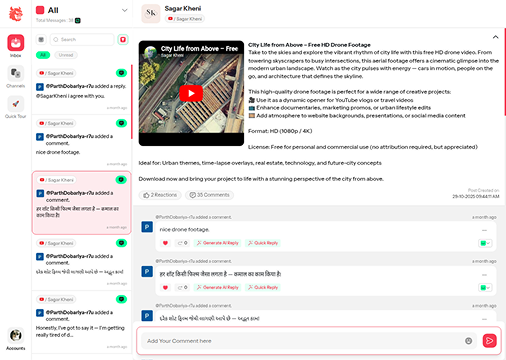Collapse the post details chevron
This screenshot has width=506, height=360.
496,37
